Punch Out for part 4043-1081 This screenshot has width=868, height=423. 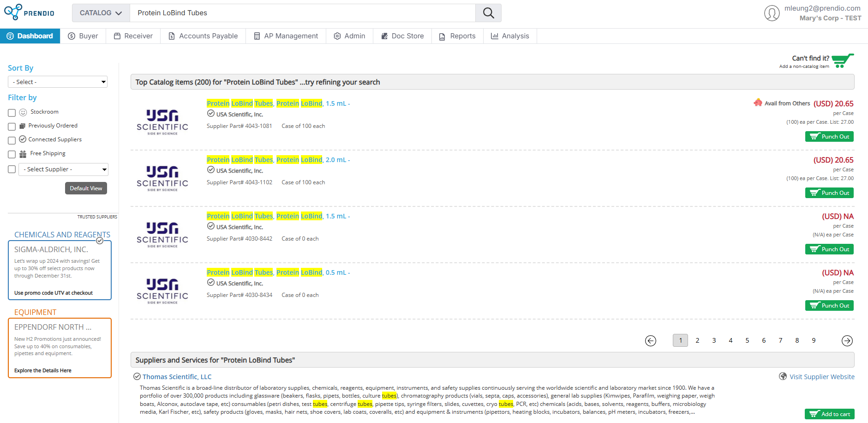tap(829, 137)
